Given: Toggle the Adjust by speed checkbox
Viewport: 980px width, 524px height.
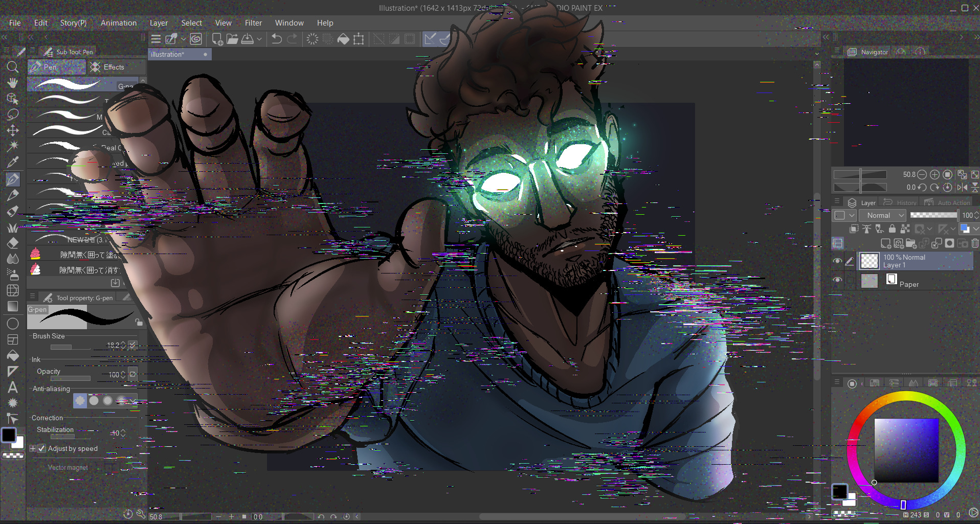Looking at the screenshot, I should [42, 448].
